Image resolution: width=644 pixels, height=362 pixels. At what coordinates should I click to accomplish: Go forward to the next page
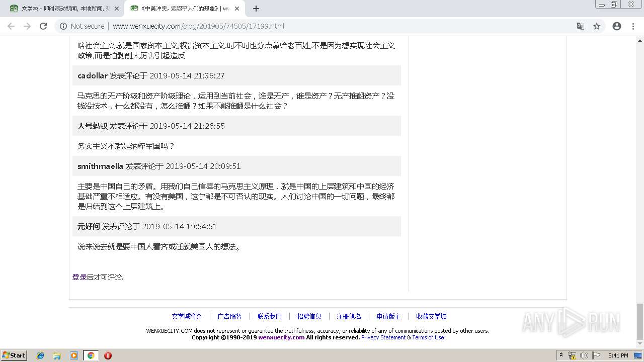click(x=27, y=26)
